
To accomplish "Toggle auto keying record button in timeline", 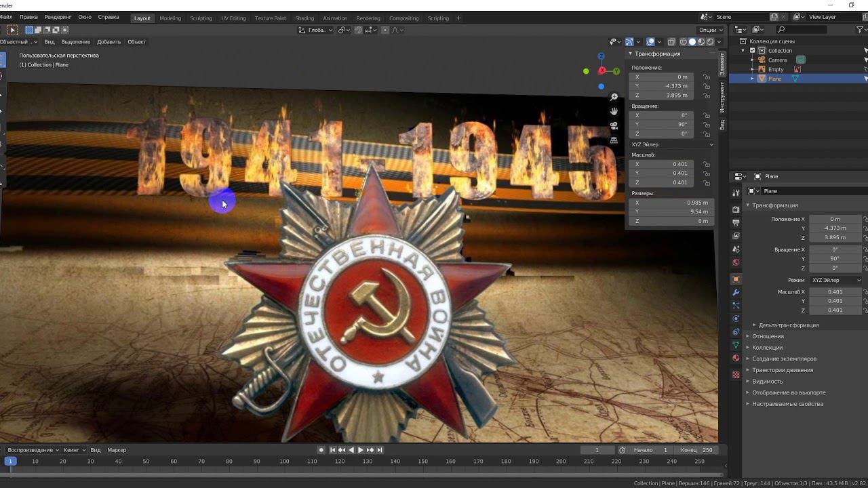I will click(x=321, y=450).
